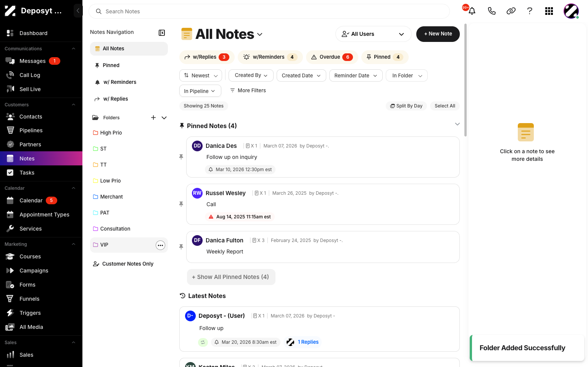Screen dimensions: 588x367
Task: Click the notes list vertical scrollbar
Action: pyautogui.click(x=465, y=80)
